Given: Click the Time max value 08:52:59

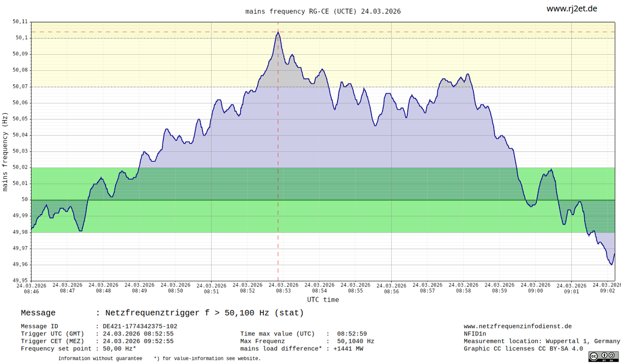Looking at the screenshot, I should [x=352, y=334].
